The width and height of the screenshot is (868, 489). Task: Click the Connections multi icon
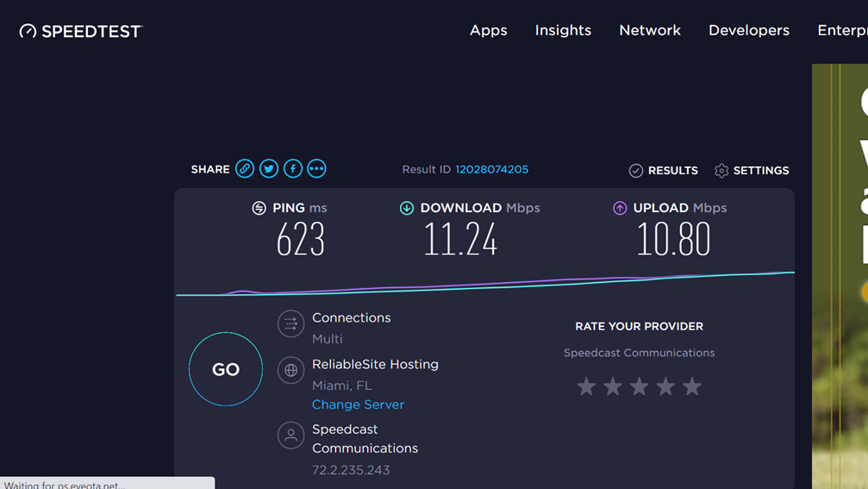(x=290, y=324)
